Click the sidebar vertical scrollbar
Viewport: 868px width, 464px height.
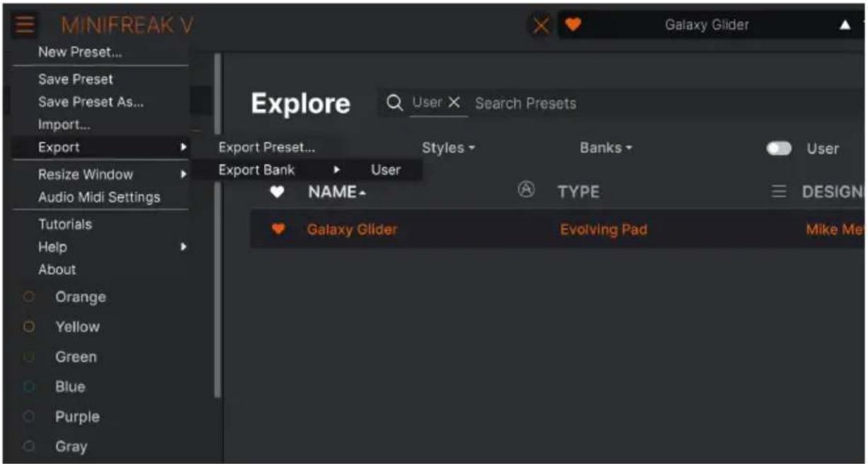[218, 225]
